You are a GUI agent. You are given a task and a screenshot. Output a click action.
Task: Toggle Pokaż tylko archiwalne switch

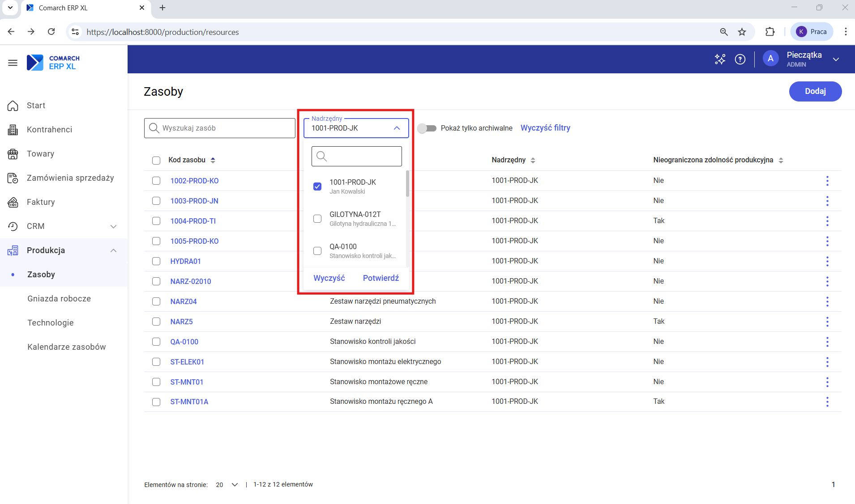[x=427, y=128]
